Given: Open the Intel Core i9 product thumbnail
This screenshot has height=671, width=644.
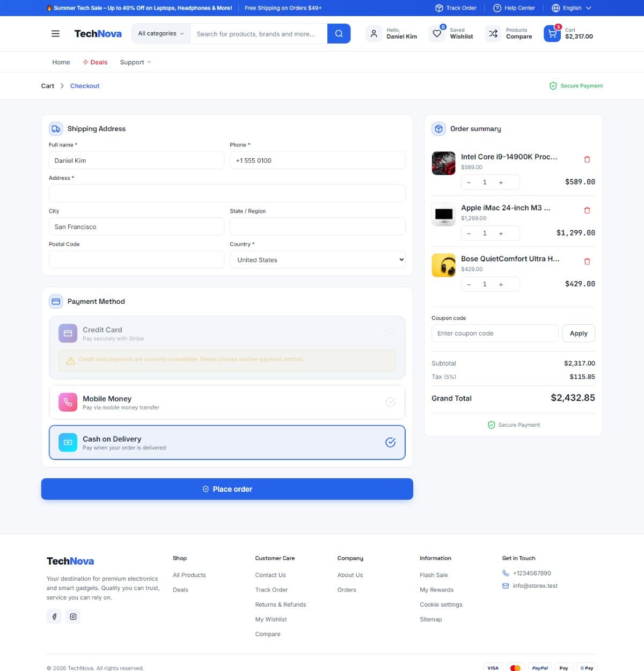Looking at the screenshot, I should pos(444,163).
